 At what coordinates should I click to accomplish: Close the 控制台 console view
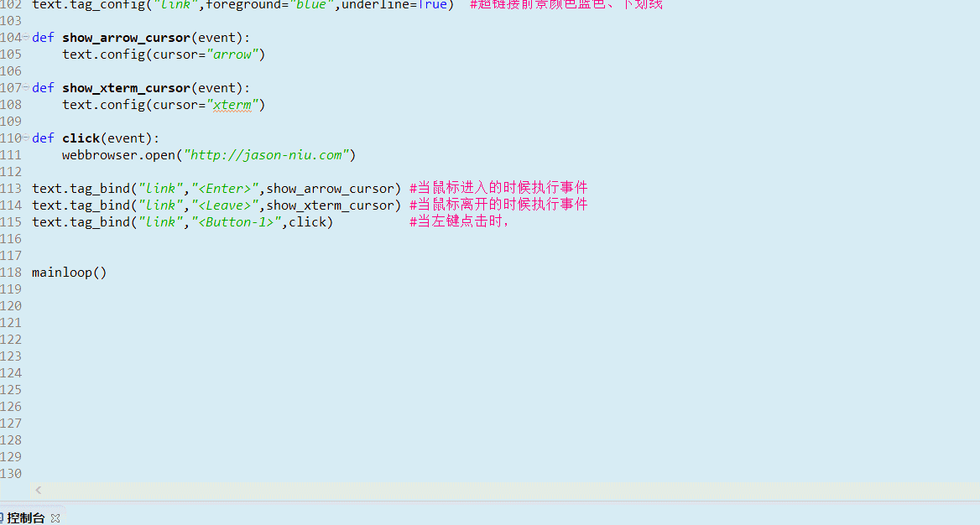click(55, 517)
